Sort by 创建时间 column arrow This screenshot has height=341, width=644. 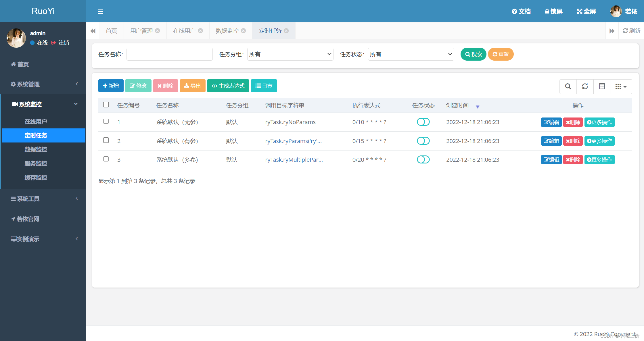[x=478, y=107]
